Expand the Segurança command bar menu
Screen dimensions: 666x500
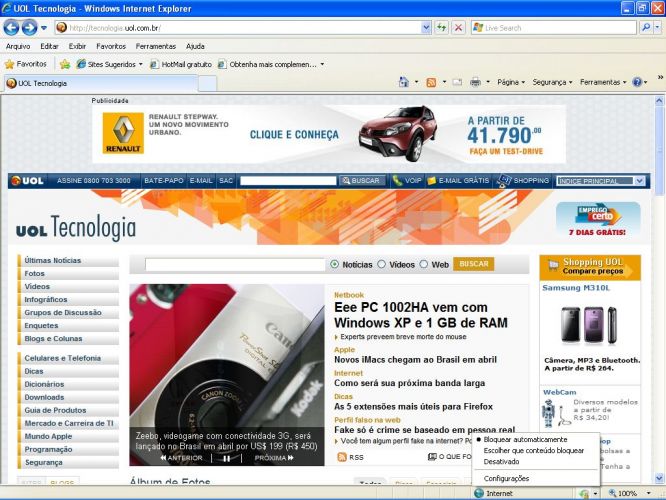(x=552, y=82)
